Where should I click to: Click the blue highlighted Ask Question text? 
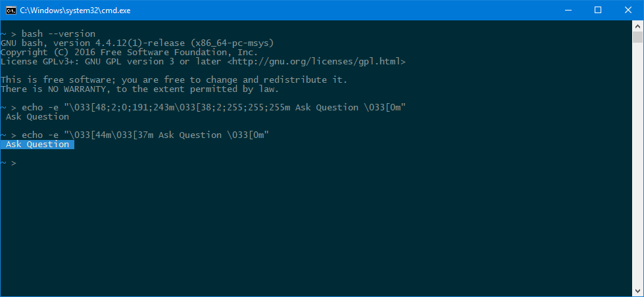37,144
